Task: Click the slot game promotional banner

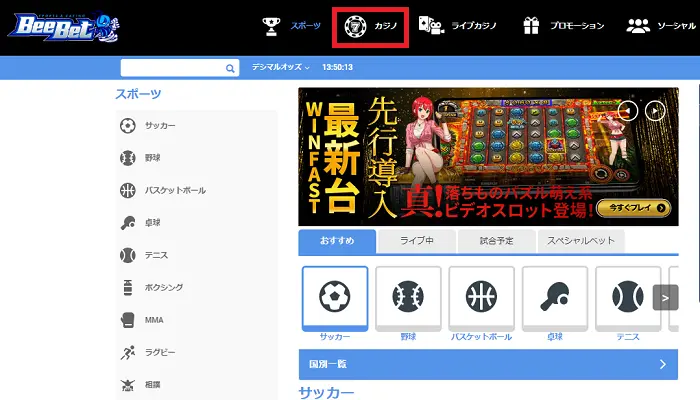Action: coord(488,157)
